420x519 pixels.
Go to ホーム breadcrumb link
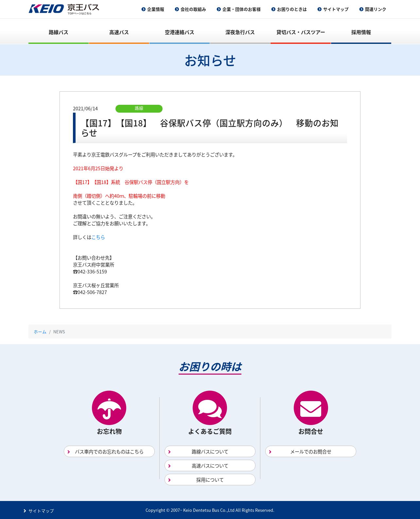(x=40, y=332)
